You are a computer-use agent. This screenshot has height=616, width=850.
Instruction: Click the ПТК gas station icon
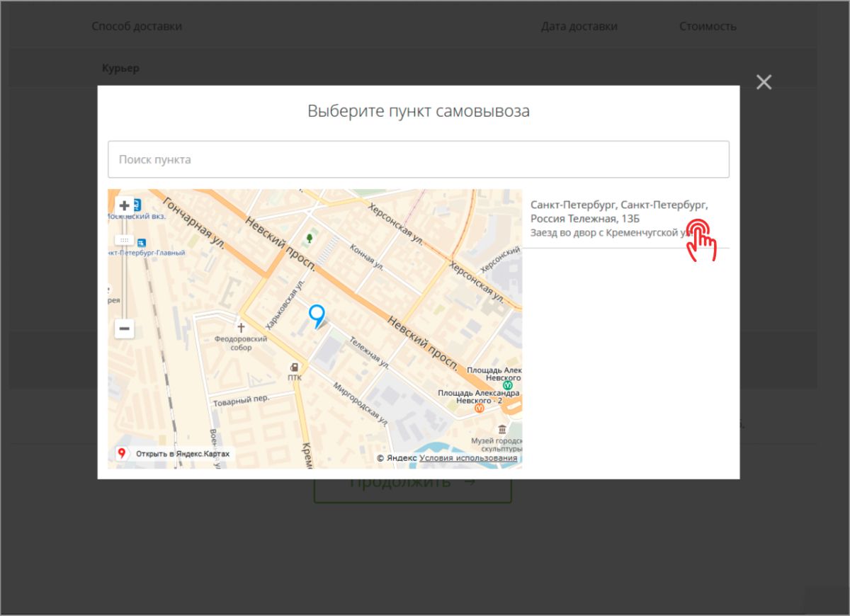click(294, 367)
